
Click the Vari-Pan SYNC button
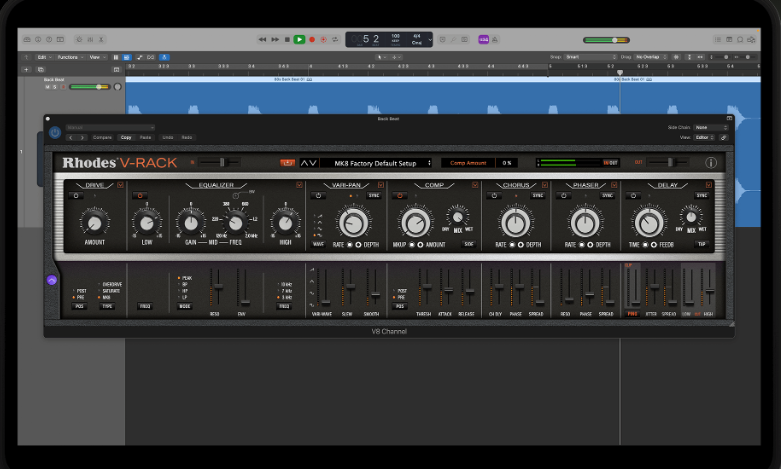tap(374, 196)
